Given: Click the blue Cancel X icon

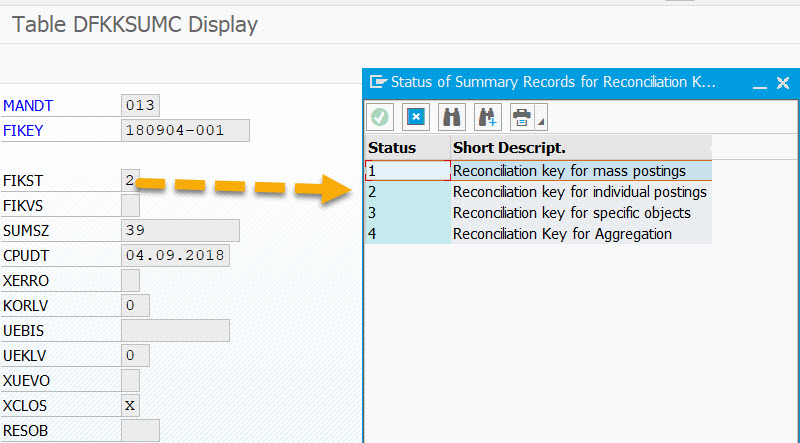Looking at the screenshot, I should click(416, 117).
